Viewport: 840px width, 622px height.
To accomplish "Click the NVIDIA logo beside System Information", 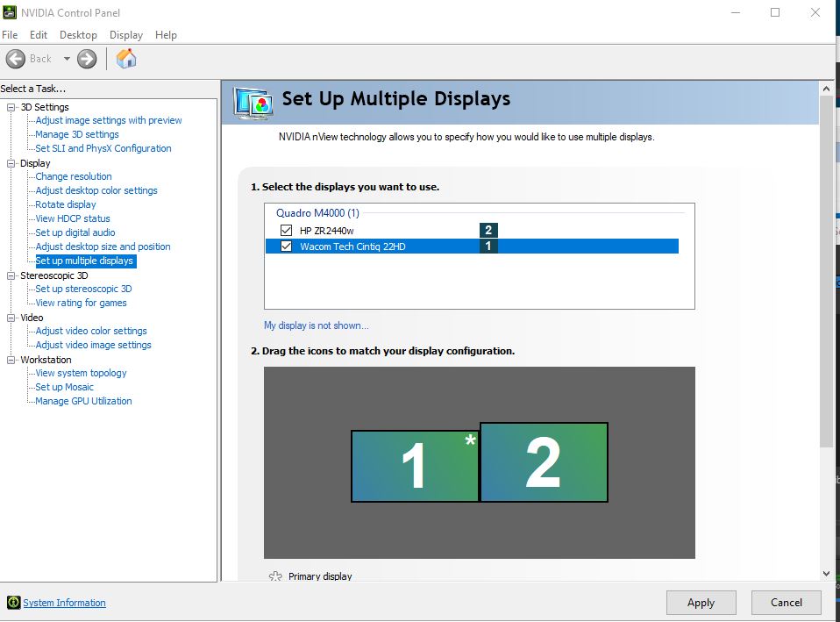I will [x=12, y=603].
